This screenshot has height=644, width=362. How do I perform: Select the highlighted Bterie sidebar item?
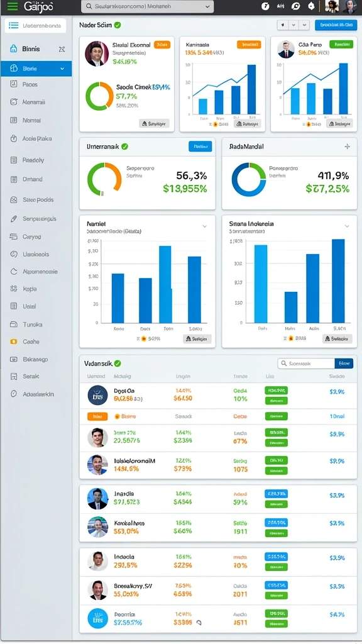[36, 69]
